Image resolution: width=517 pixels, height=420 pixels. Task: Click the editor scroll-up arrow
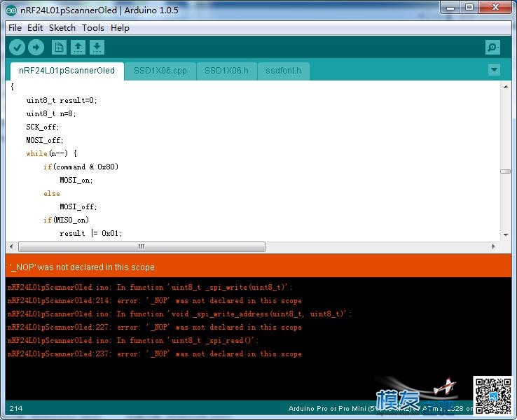click(x=506, y=87)
